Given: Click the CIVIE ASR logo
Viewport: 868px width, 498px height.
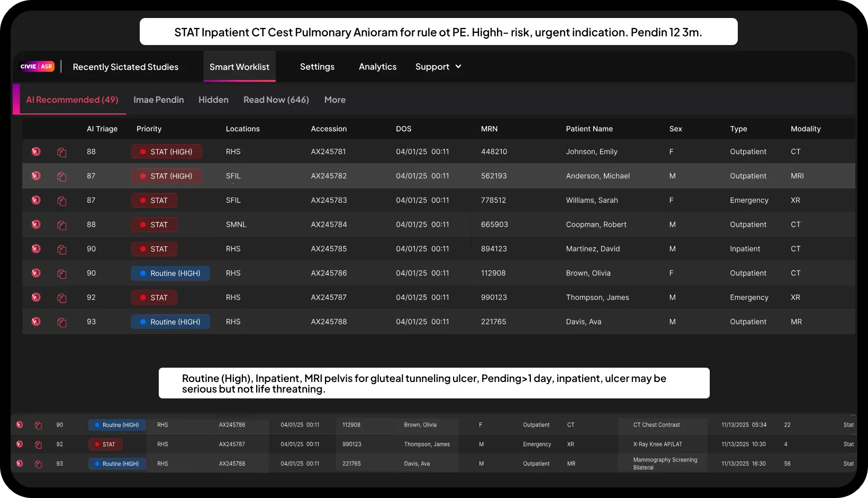Looking at the screenshot, I should click(x=37, y=67).
